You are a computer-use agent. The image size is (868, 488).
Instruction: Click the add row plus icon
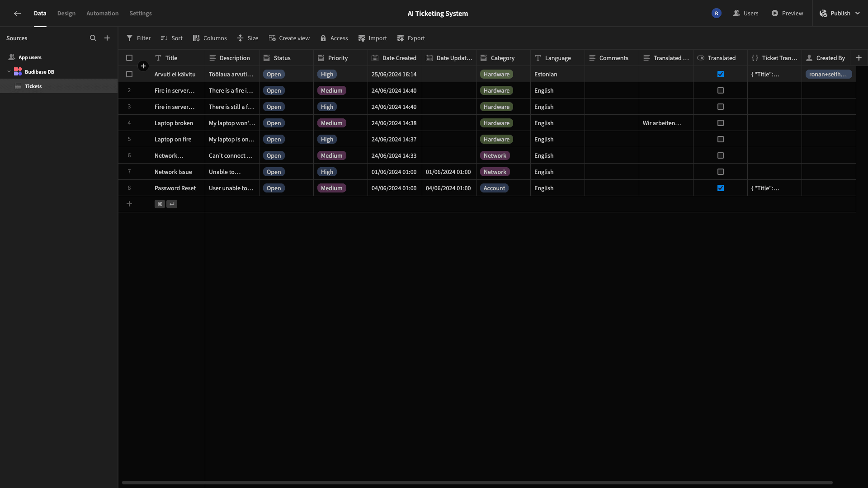129,204
